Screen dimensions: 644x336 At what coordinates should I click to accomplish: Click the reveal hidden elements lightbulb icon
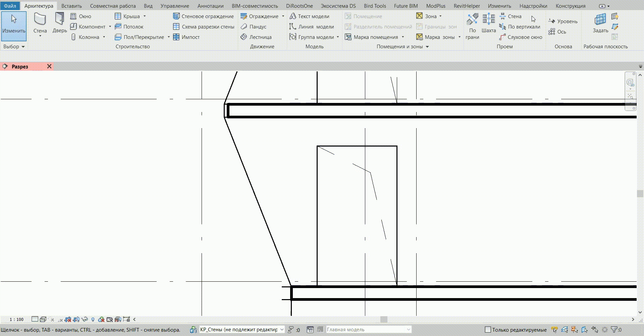click(93, 319)
